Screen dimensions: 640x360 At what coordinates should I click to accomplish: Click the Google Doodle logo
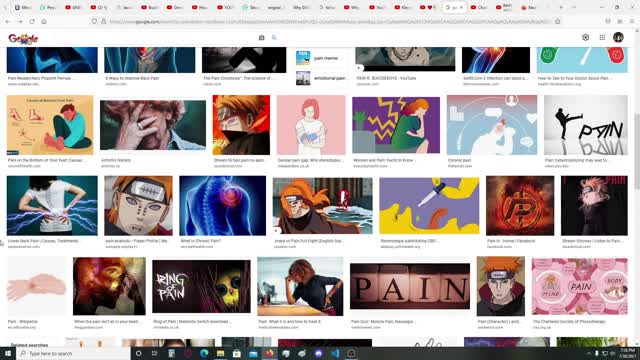[x=23, y=38]
